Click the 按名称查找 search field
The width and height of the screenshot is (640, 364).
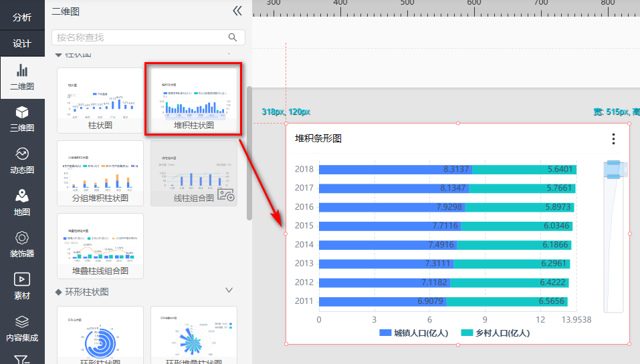139,37
